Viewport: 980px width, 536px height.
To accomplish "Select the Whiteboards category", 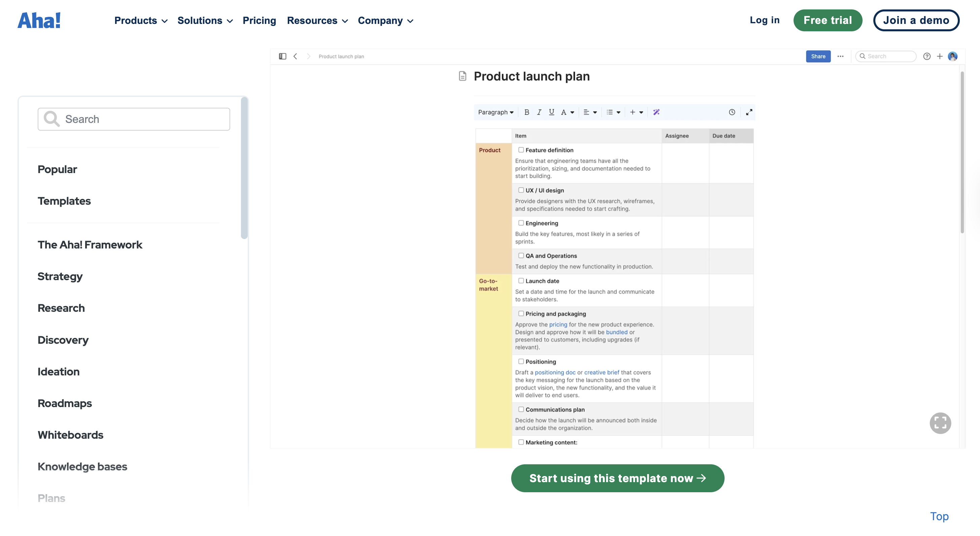I will (x=70, y=435).
